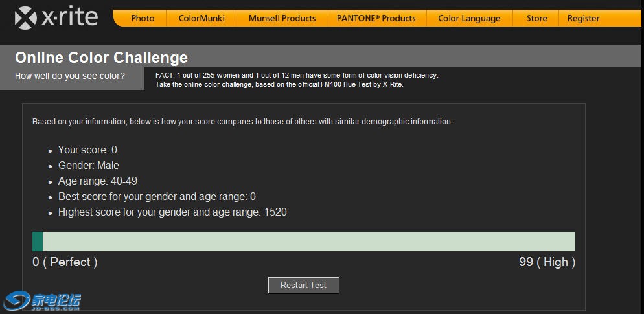Click 'Your score: 0' line
Viewport: 644px width, 314px height.
point(87,150)
